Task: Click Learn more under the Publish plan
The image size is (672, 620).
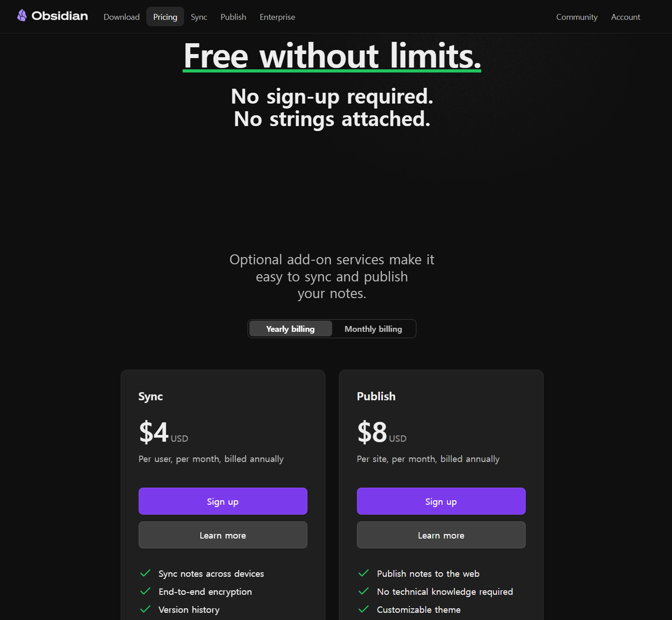Action: click(441, 535)
